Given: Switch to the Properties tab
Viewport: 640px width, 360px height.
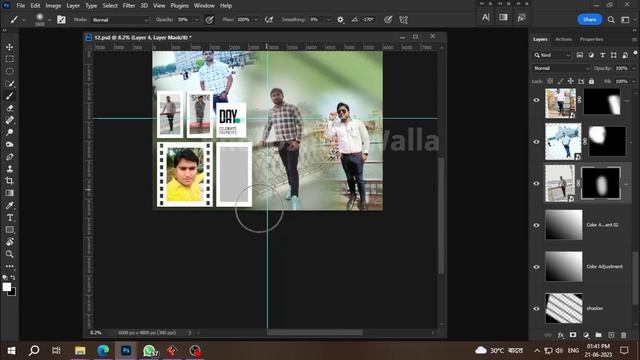Looking at the screenshot, I should [591, 40].
